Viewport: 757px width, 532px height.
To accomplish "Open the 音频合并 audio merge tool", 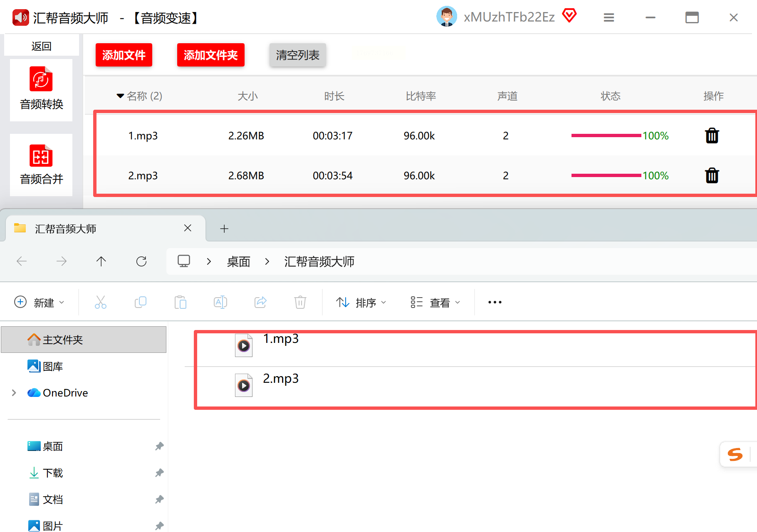I will [41, 165].
